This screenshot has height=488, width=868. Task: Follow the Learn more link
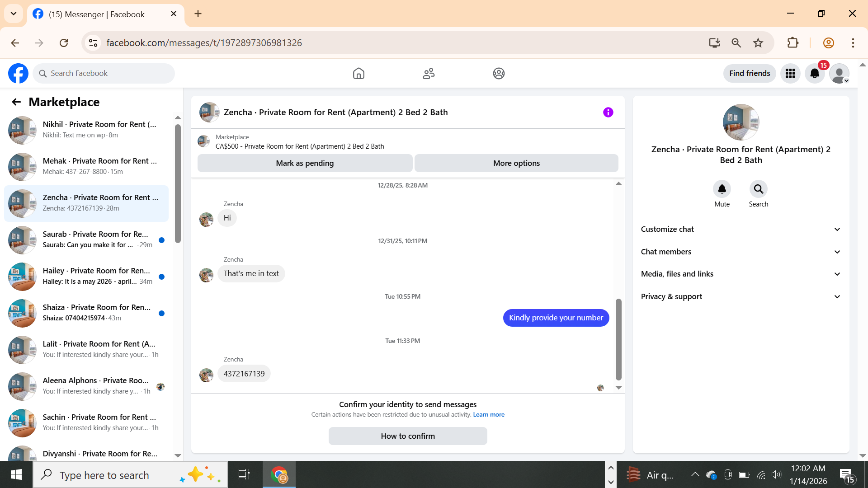(x=489, y=415)
